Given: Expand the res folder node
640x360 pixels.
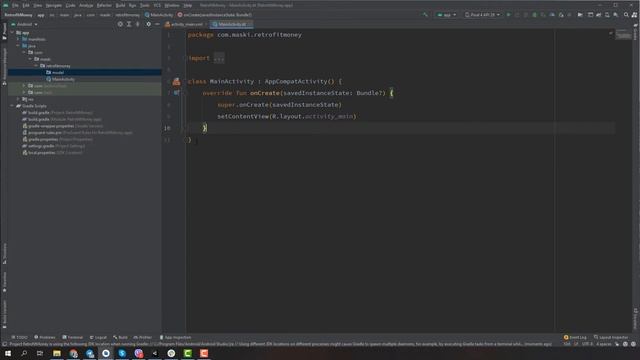Looking at the screenshot, I should pos(18,99).
